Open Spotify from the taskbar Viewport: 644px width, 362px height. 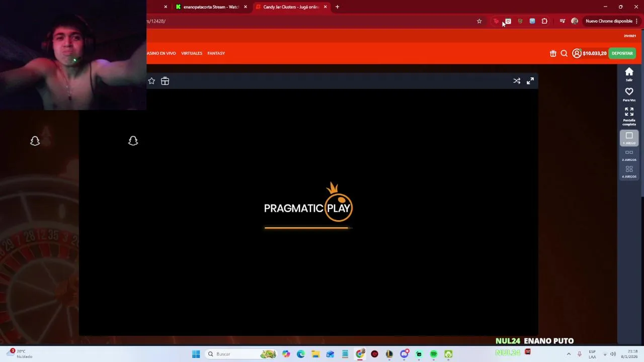tap(434, 354)
